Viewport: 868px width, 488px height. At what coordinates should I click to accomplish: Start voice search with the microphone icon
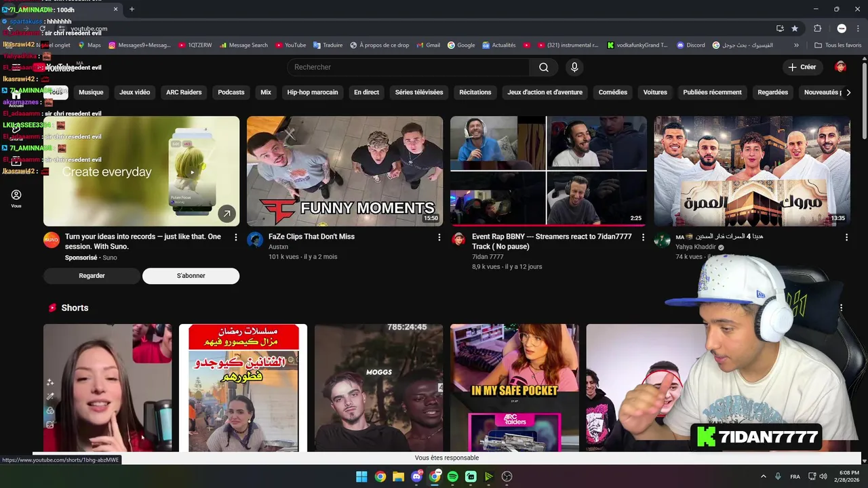pyautogui.click(x=574, y=67)
